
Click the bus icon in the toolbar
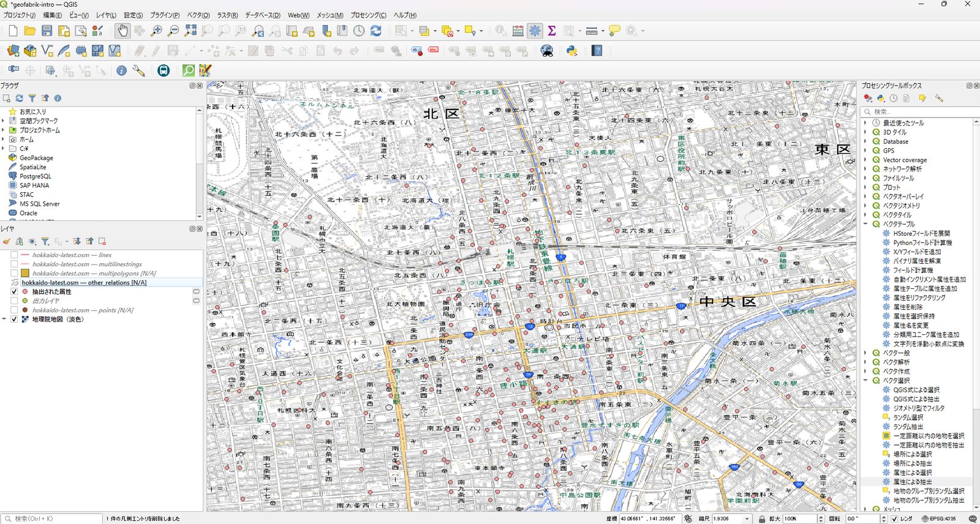164,71
